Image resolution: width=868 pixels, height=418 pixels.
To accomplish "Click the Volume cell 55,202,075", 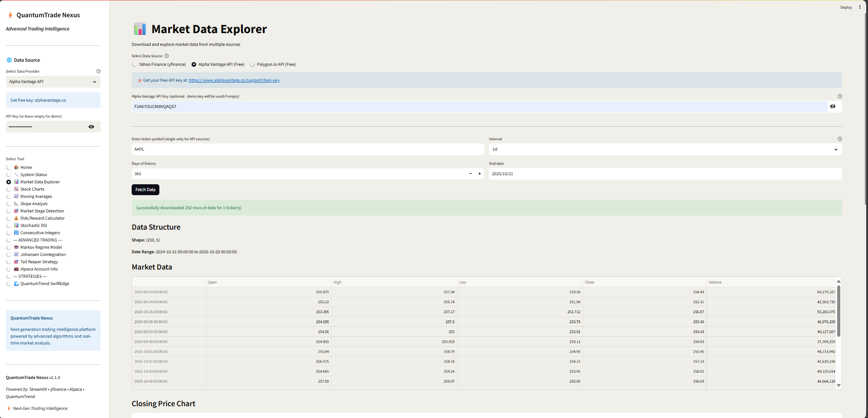I will click(771, 312).
